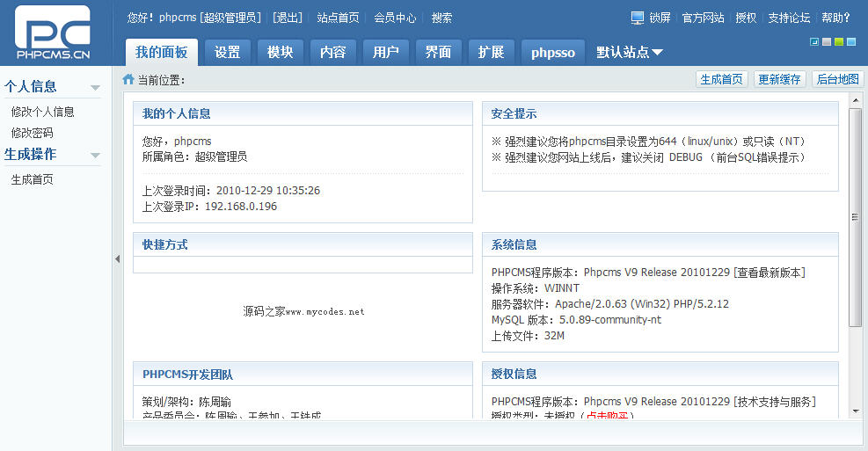Image resolution: width=868 pixels, height=451 pixels.
Task: Open the 我的面板 tab
Action: pos(162,52)
